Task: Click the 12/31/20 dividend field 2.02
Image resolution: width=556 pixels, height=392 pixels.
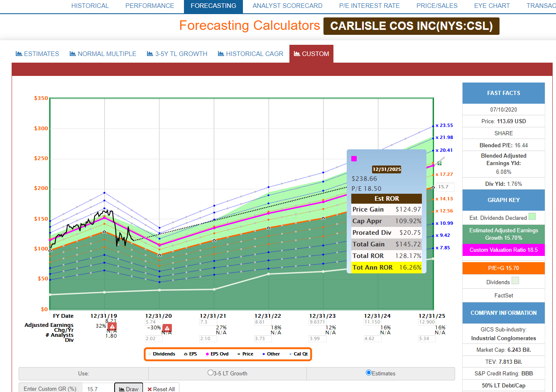Action: coord(153,338)
